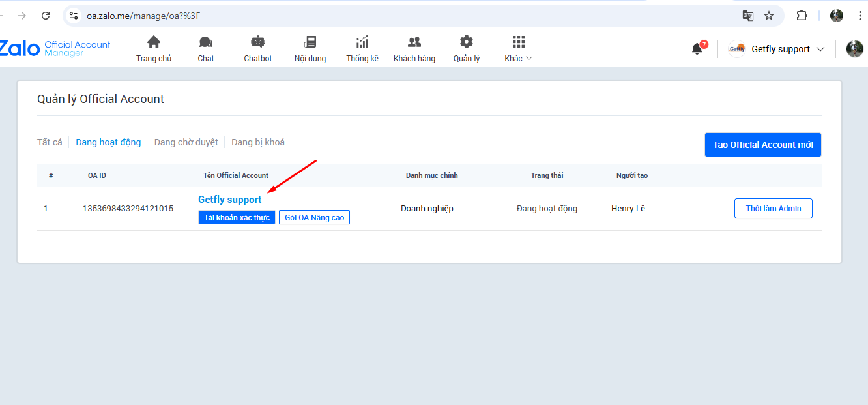Open Thống kê statistics chart icon
Viewport: 868px width, 405px height.
(362, 42)
